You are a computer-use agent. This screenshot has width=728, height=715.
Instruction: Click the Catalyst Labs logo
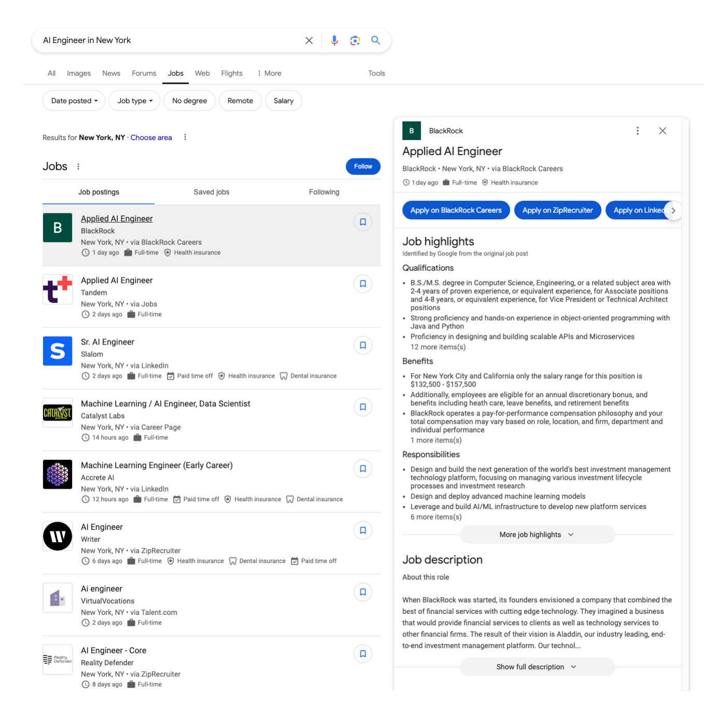58,413
